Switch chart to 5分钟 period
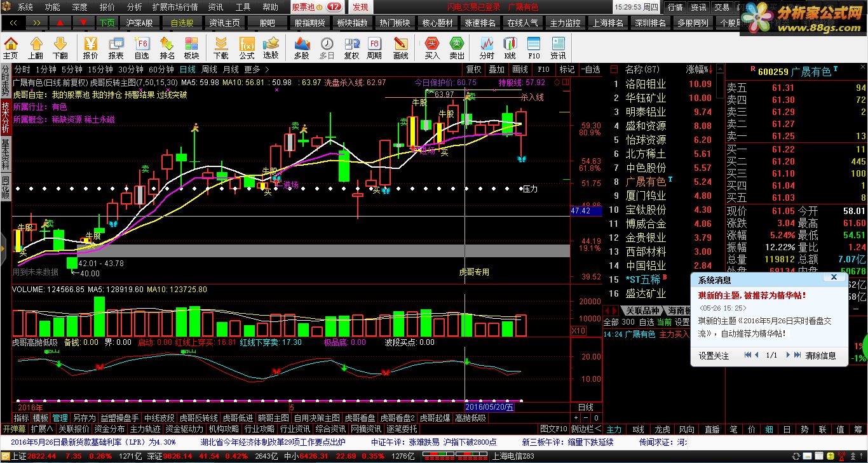The width and height of the screenshot is (868, 463). (72, 69)
